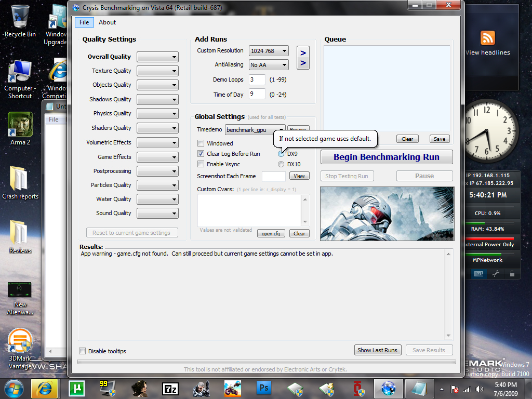Open the New Alienware desktop icon
The image size is (532, 399).
[x=20, y=299]
